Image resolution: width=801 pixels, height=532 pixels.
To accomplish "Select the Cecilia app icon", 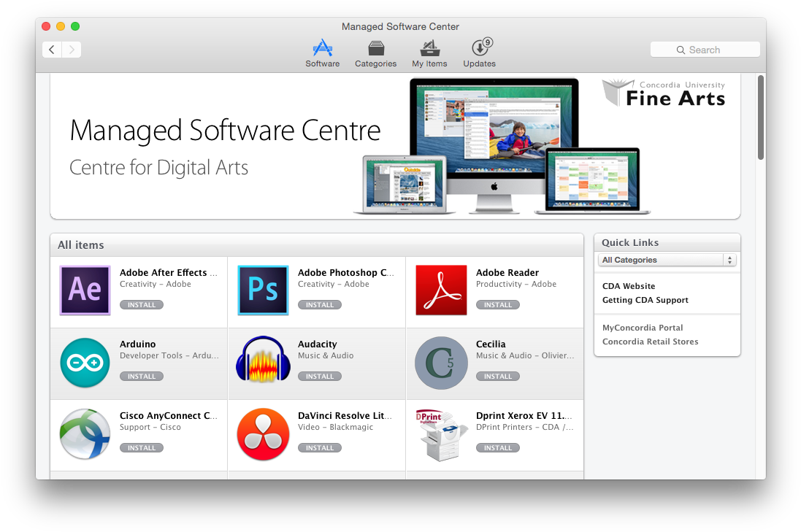I will pos(441,363).
